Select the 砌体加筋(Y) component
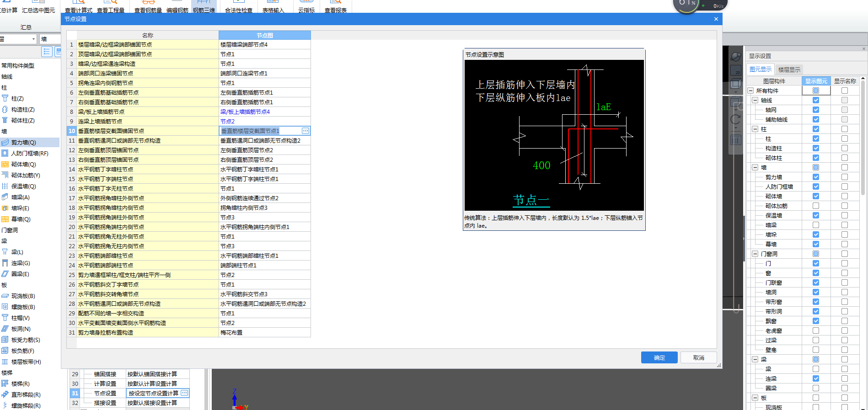 [25, 175]
